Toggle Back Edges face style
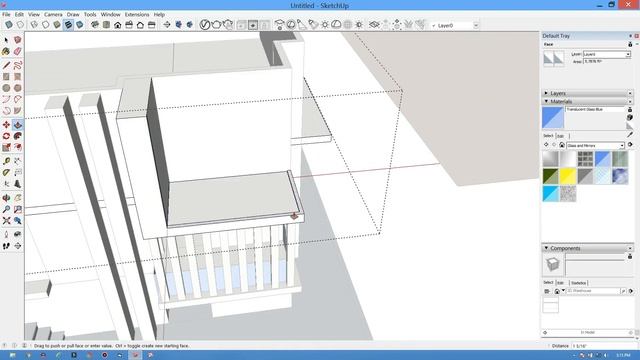 (20, 25)
